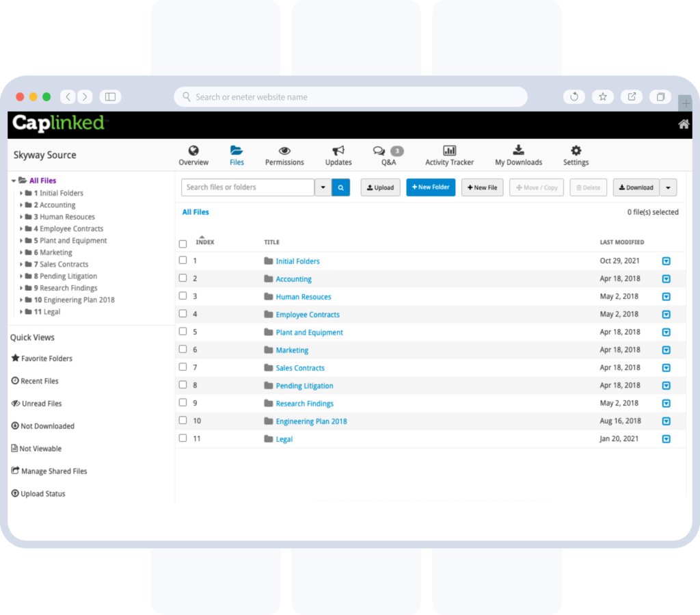Screen dimensions: 700x615
Task: Open the Upload Status quick view
Action: point(38,493)
